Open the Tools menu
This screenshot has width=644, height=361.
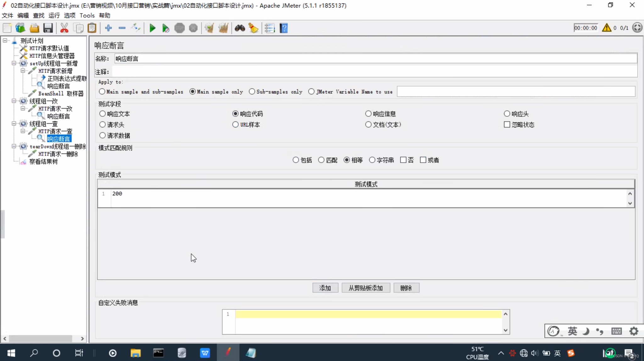(87, 15)
